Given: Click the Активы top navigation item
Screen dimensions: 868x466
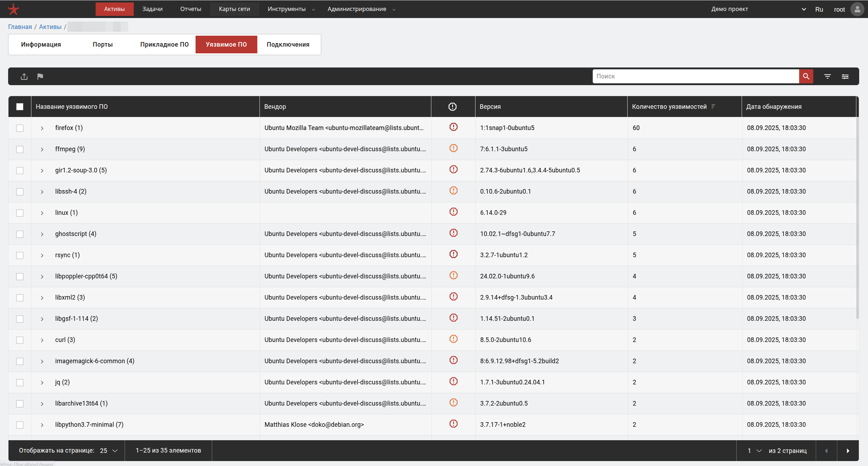Looking at the screenshot, I should [x=114, y=9].
